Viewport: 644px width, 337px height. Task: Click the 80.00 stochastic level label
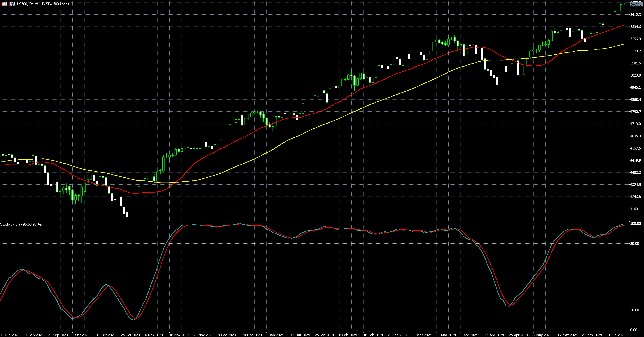[634, 244]
